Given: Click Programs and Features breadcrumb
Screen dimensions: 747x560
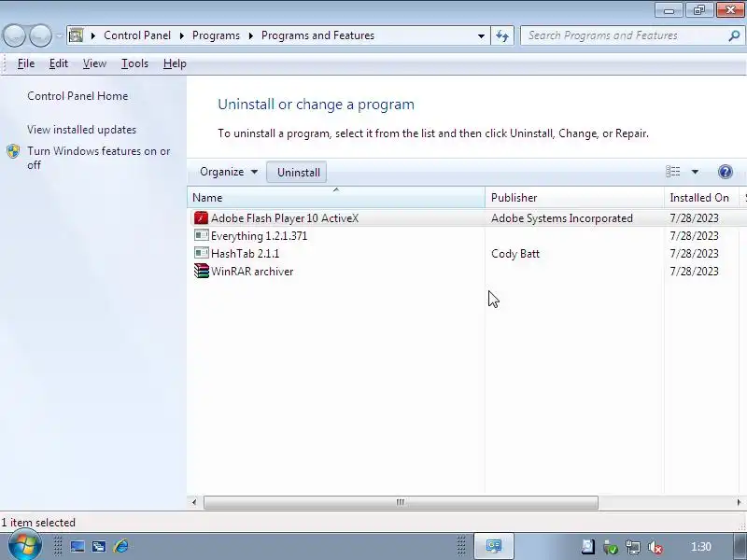Looking at the screenshot, I should (317, 35).
